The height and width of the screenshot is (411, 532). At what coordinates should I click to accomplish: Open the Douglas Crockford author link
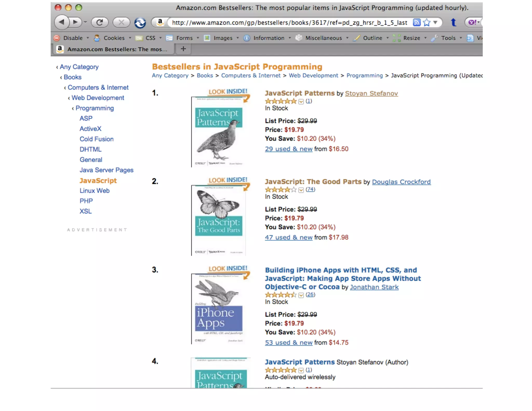point(401,182)
